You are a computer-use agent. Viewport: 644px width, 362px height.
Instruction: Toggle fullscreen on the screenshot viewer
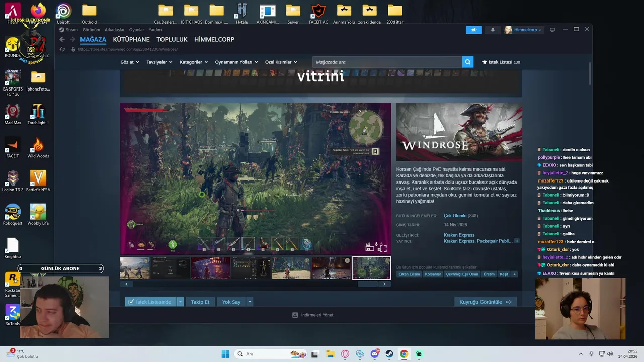pos(382,247)
